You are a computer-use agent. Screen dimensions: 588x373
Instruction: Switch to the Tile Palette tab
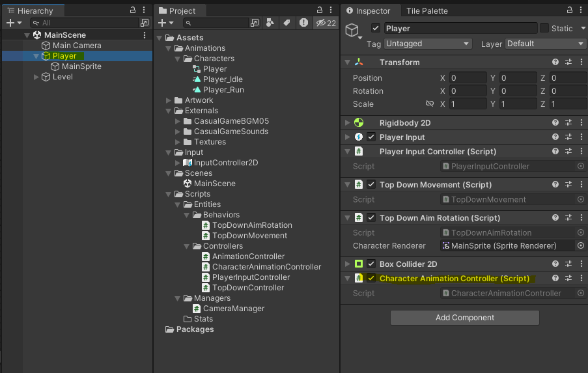(427, 11)
